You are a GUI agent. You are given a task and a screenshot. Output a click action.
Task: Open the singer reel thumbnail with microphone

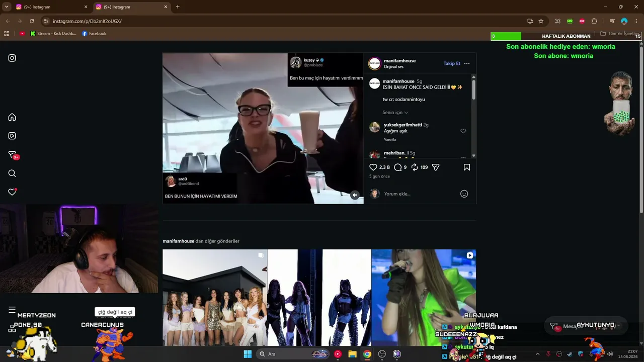click(424, 298)
